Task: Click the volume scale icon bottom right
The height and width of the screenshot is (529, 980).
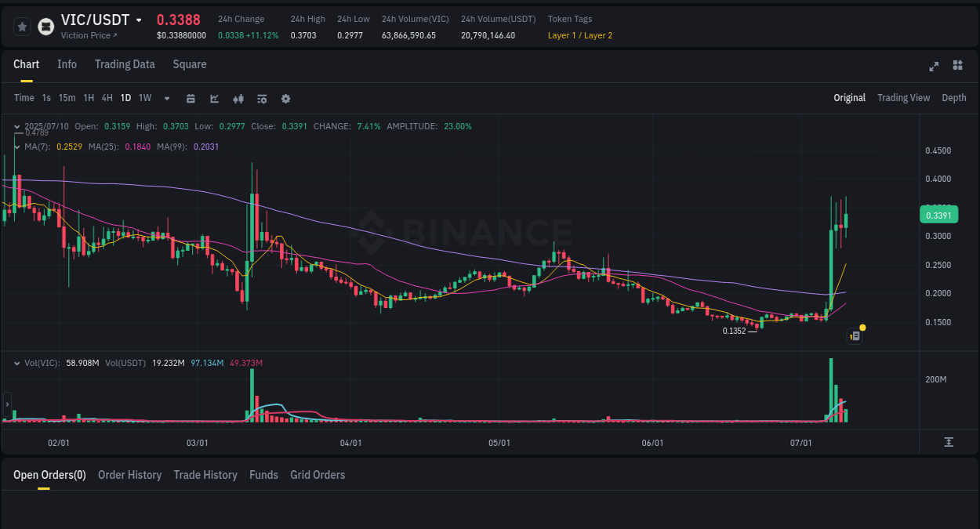Action: pyautogui.click(x=949, y=441)
